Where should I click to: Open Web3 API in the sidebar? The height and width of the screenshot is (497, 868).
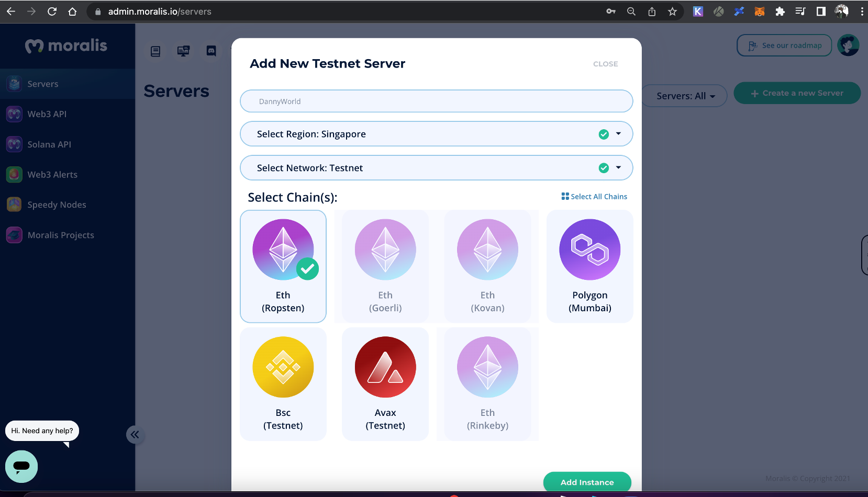[x=68, y=114]
